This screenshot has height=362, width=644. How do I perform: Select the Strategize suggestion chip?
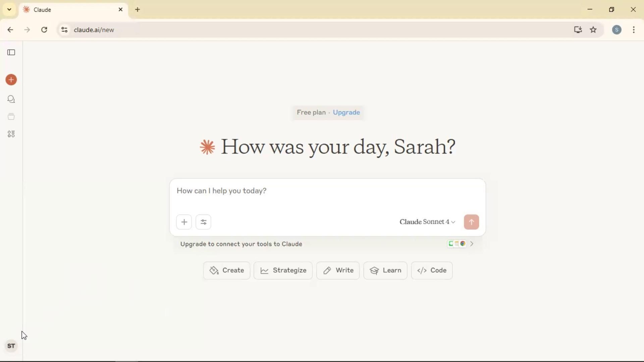(x=283, y=270)
